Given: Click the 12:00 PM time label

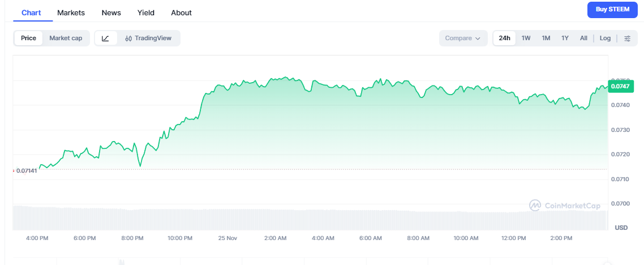Looking at the screenshot, I should coord(513,238).
